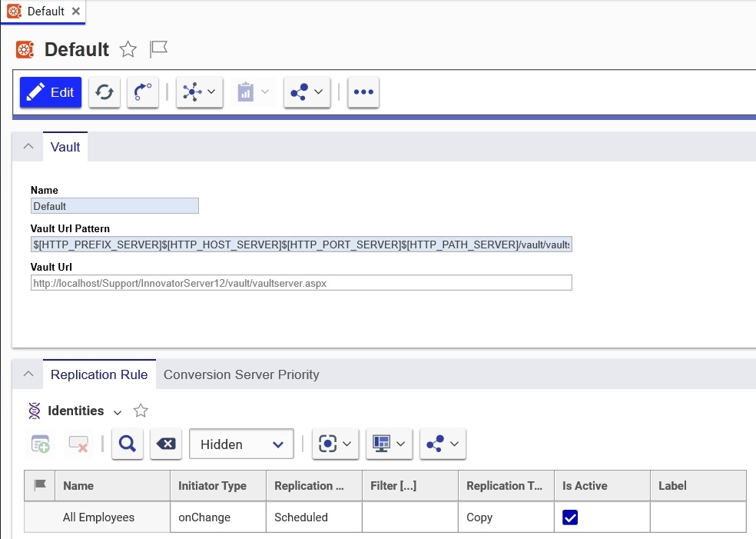
Task: Sort by Replication ... column header
Action: coord(314,486)
